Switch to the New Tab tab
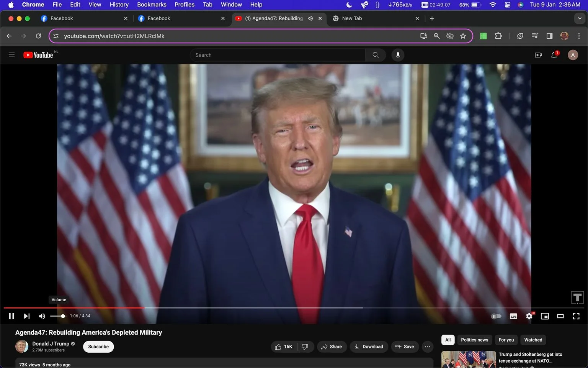The height and width of the screenshot is (368, 588). point(375,18)
